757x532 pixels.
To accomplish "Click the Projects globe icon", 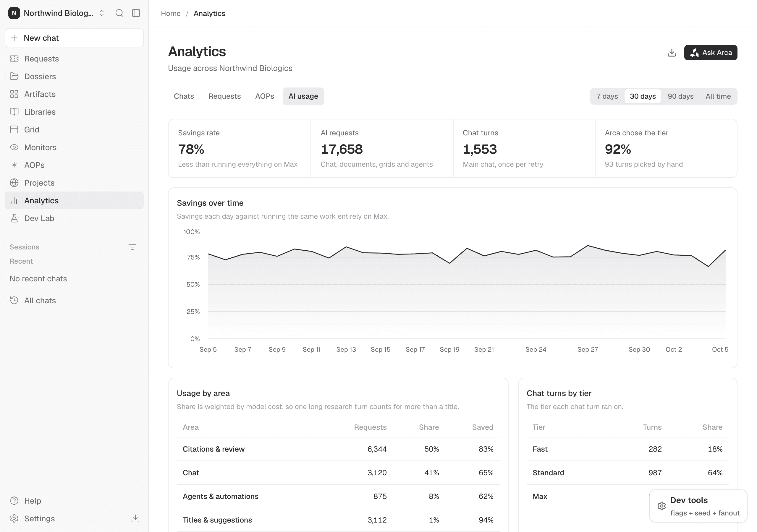I will pos(14,183).
